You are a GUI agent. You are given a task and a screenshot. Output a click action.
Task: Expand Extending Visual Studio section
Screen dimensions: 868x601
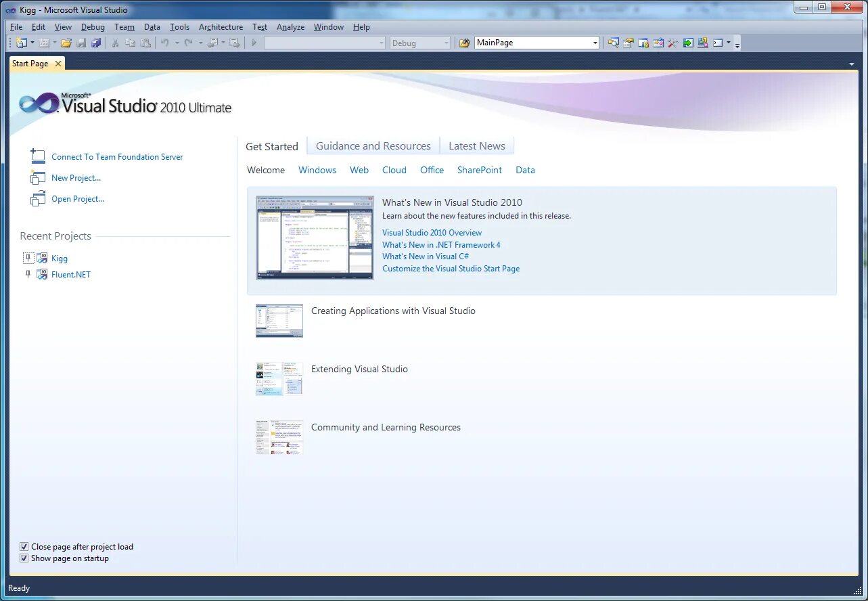click(359, 370)
